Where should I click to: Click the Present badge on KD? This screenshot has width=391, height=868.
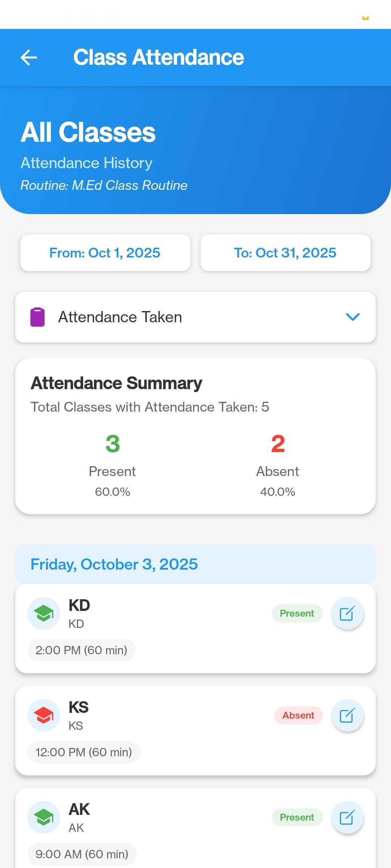pos(297,613)
